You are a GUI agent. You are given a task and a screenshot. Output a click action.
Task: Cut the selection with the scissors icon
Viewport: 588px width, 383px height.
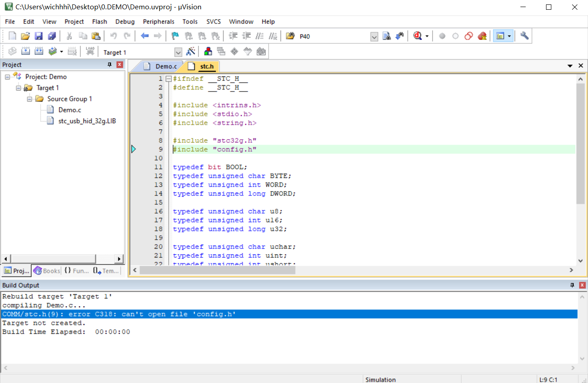(x=69, y=36)
